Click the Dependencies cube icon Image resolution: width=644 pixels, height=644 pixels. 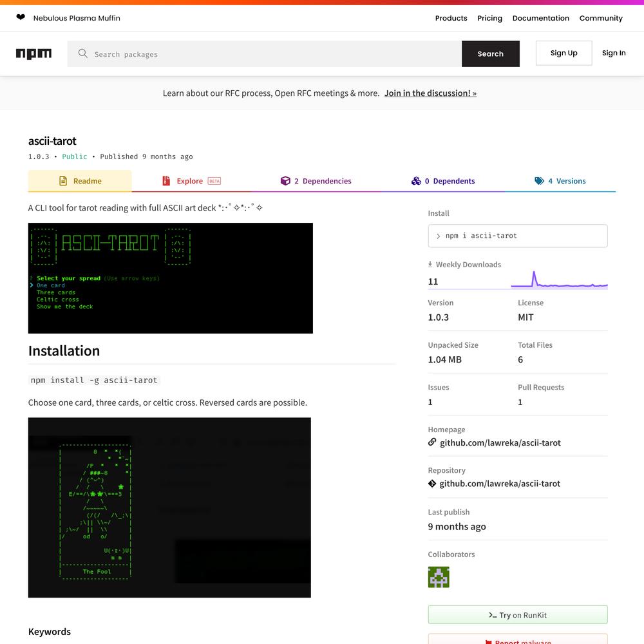[285, 181]
